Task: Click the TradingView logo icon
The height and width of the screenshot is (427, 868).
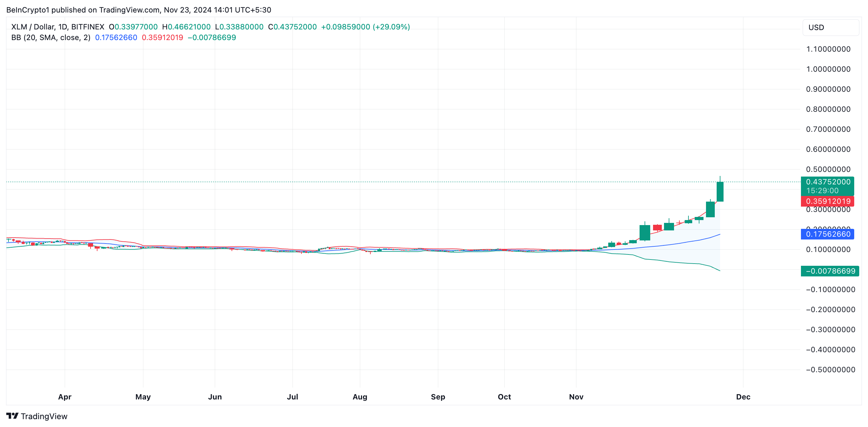Action: pos(12,416)
